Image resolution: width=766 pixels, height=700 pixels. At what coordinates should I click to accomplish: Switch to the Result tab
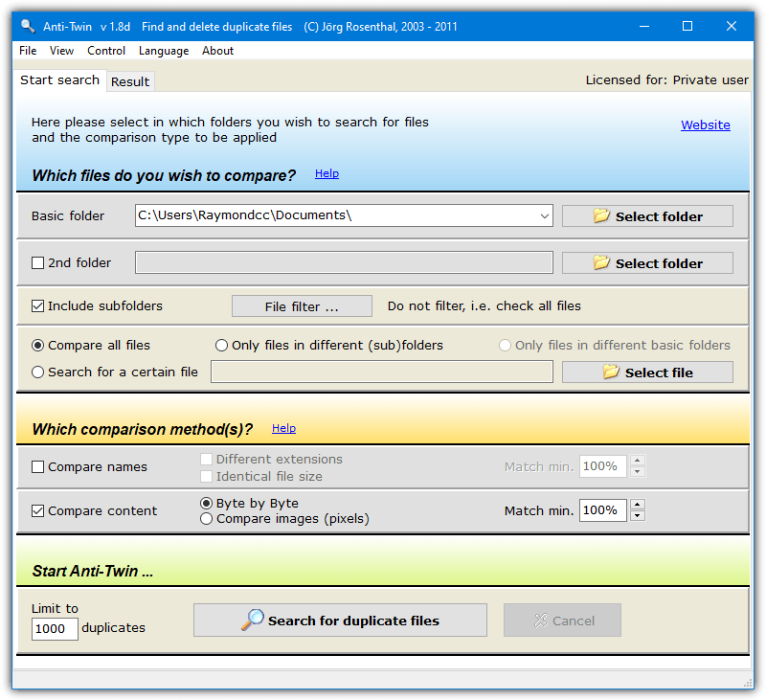pyautogui.click(x=130, y=81)
